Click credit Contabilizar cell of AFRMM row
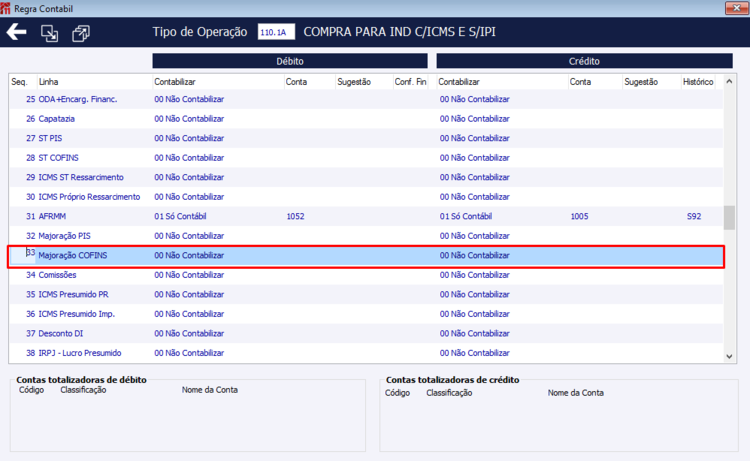The height and width of the screenshot is (461, 750). click(466, 216)
